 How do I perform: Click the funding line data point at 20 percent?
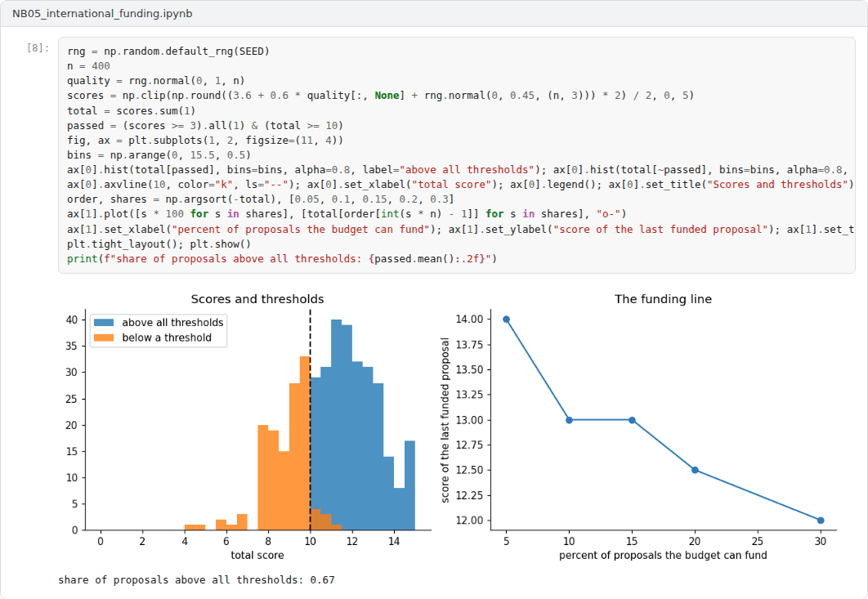[x=695, y=470]
